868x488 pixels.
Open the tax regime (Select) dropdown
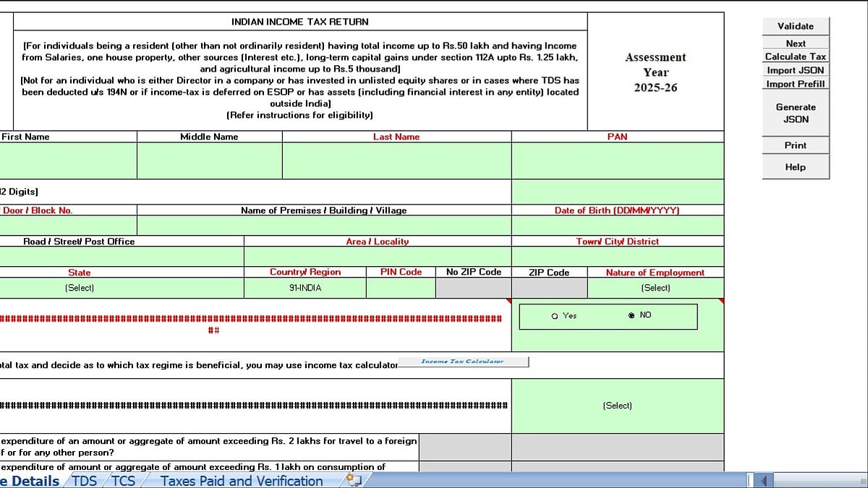tap(617, 406)
